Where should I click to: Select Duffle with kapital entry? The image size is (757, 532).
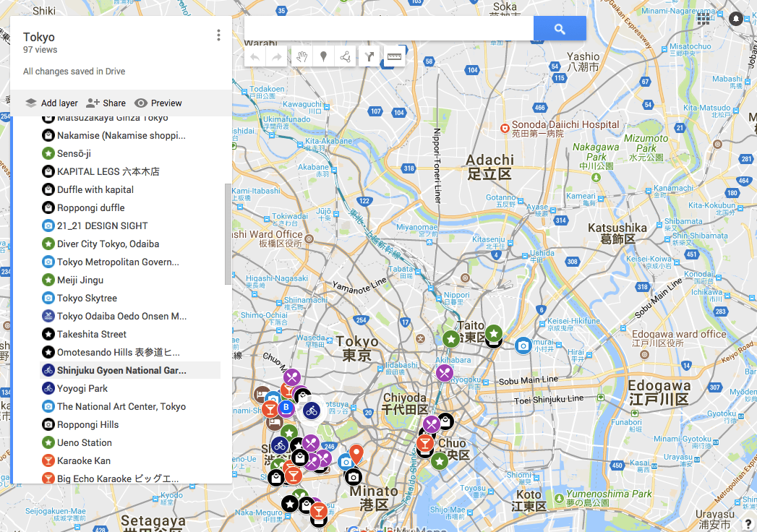pos(130,189)
